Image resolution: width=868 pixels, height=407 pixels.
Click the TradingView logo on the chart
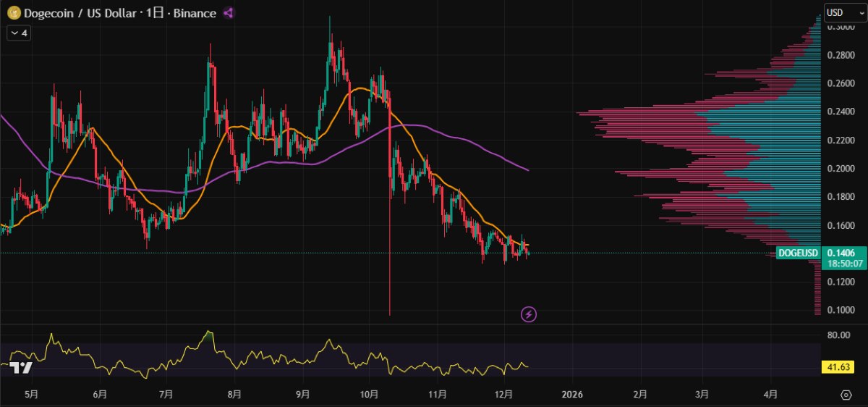click(22, 368)
